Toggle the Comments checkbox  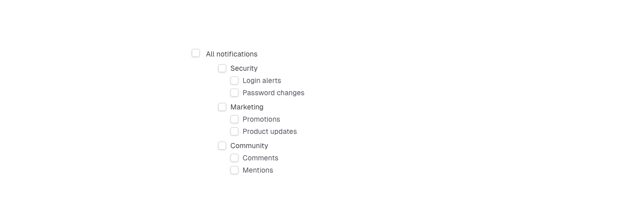point(235,158)
